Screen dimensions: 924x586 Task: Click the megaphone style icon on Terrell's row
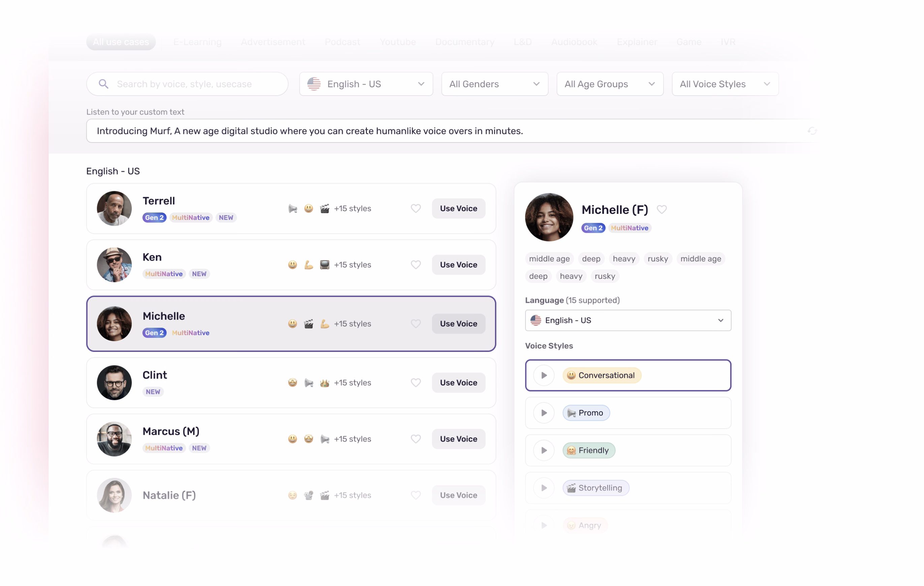(x=293, y=208)
